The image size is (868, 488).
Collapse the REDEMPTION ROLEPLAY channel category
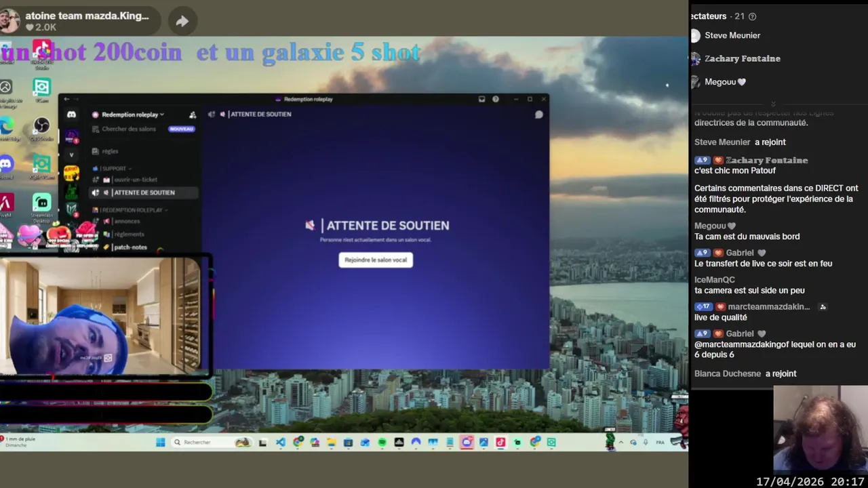[130, 210]
